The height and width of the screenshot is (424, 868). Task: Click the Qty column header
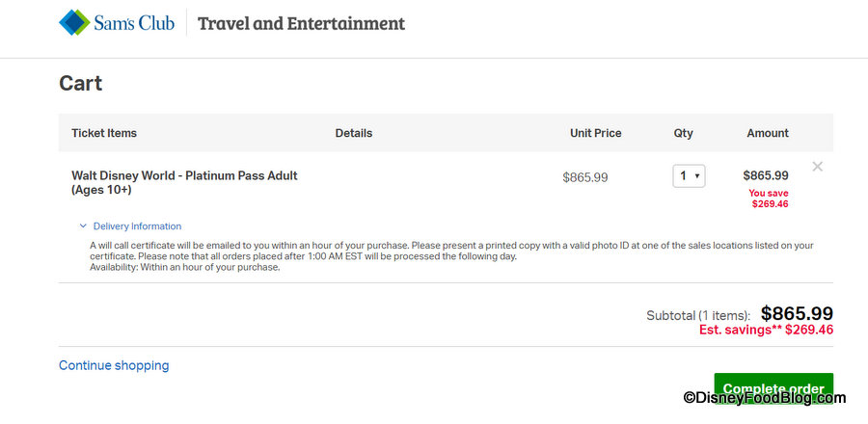point(683,133)
